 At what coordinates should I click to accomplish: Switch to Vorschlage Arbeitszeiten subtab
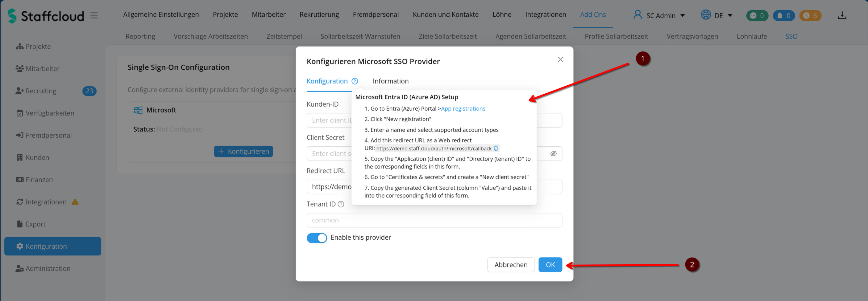211,36
